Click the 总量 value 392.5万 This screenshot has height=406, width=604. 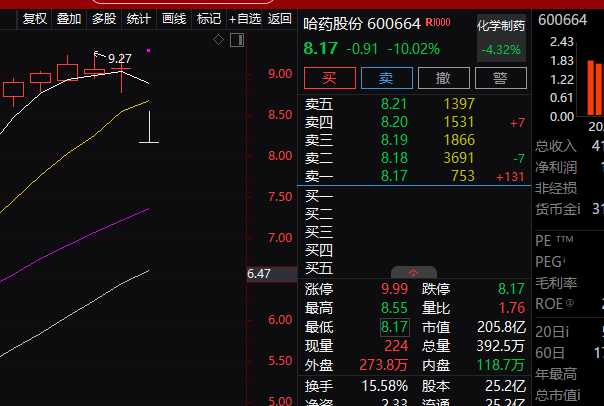click(501, 346)
